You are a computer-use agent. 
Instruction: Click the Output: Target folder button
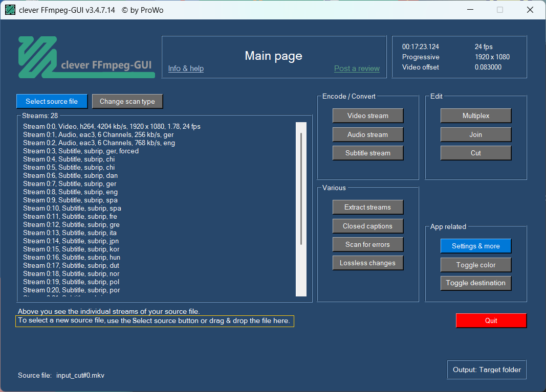(486, 370)
